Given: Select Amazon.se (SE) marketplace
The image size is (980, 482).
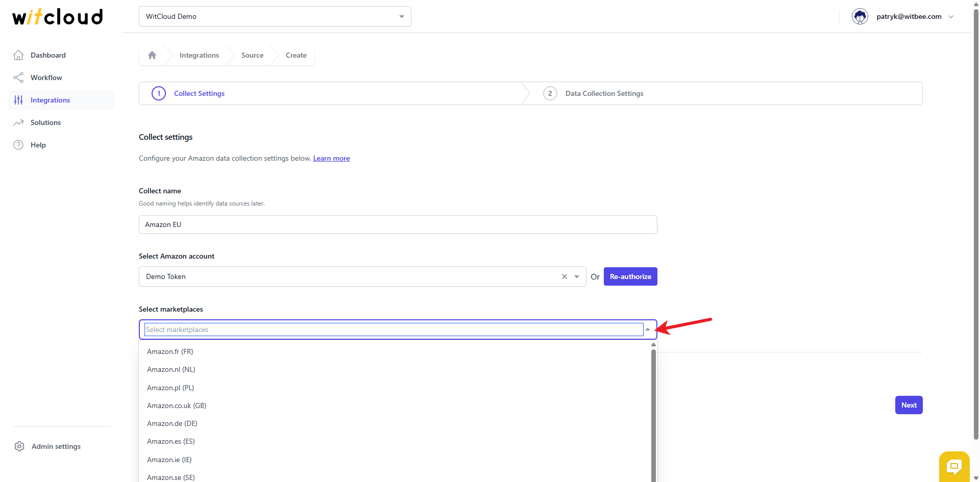Looking at the screenshot, I should pyautogui.click(x=395, y=475).
